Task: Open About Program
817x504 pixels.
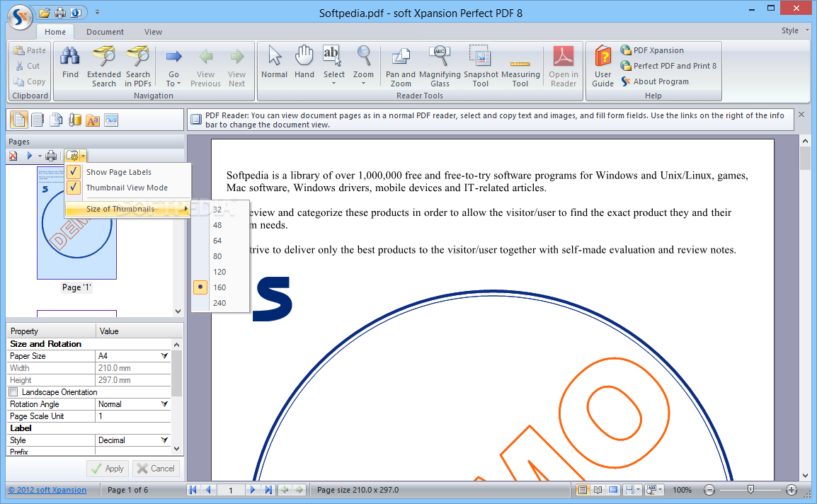Action: click(655, 81)
